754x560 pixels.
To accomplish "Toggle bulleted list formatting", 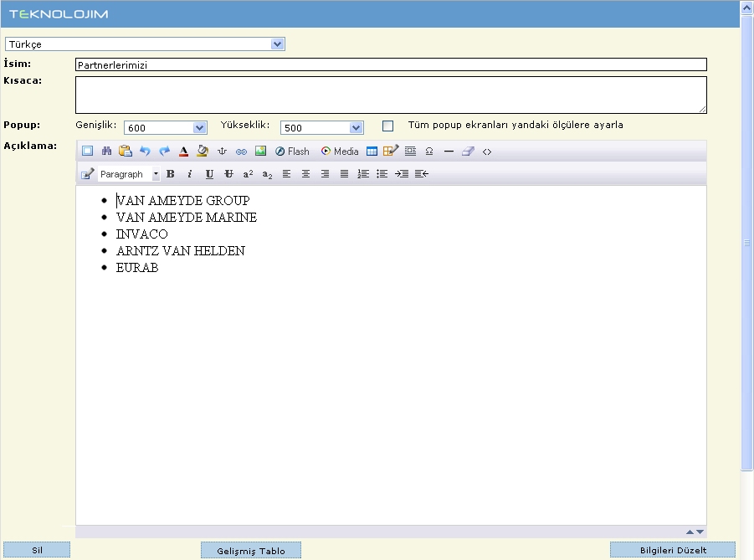I will pos(382,173).
